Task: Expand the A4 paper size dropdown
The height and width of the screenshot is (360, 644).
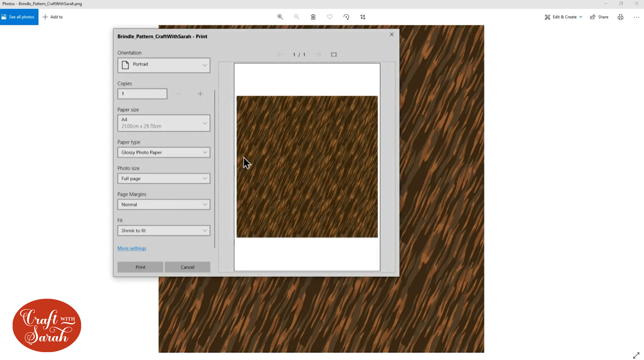Action: tap(163, 123)
